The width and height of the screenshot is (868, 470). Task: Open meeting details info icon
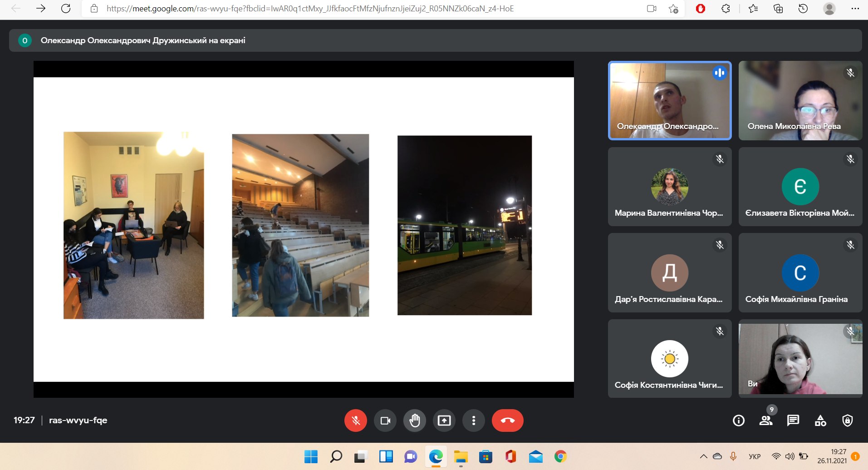pyautogui.click(x=739, y=421)
